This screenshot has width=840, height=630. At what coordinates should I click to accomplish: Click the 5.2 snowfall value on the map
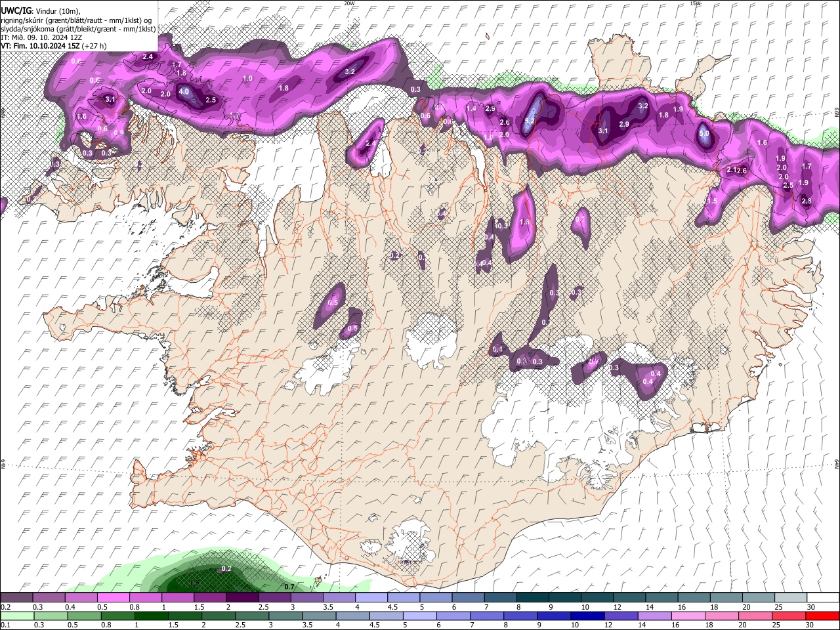pos(530,121)
